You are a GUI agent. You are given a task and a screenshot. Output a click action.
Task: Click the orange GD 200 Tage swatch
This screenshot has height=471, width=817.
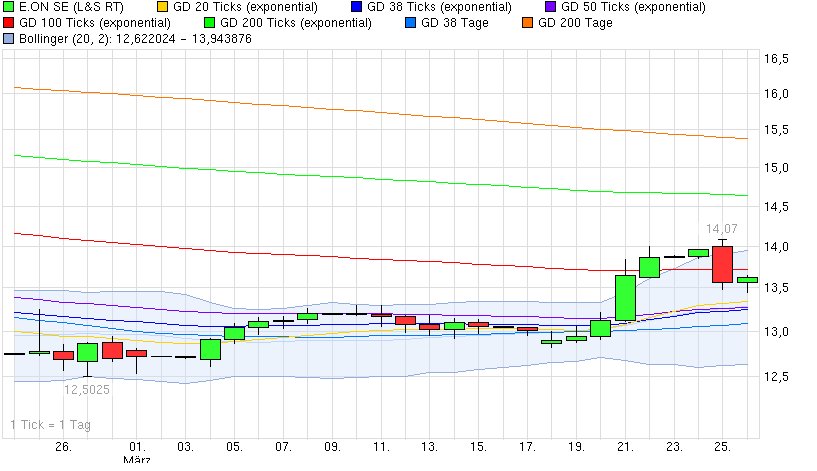point(527,23)
